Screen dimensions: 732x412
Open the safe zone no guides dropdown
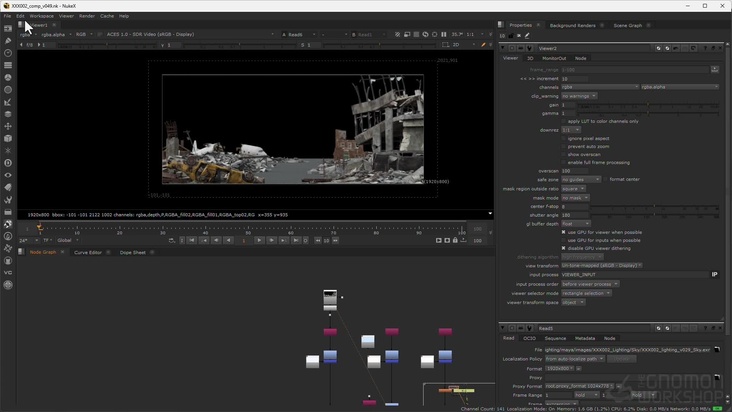[x=581, y=179]
